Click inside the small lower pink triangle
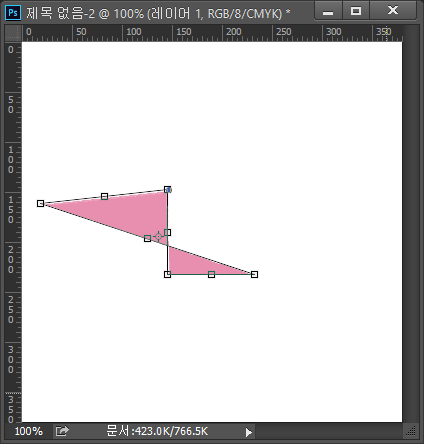Image resolution: width=424 pixels, height=444 pixels. point(190,265)
